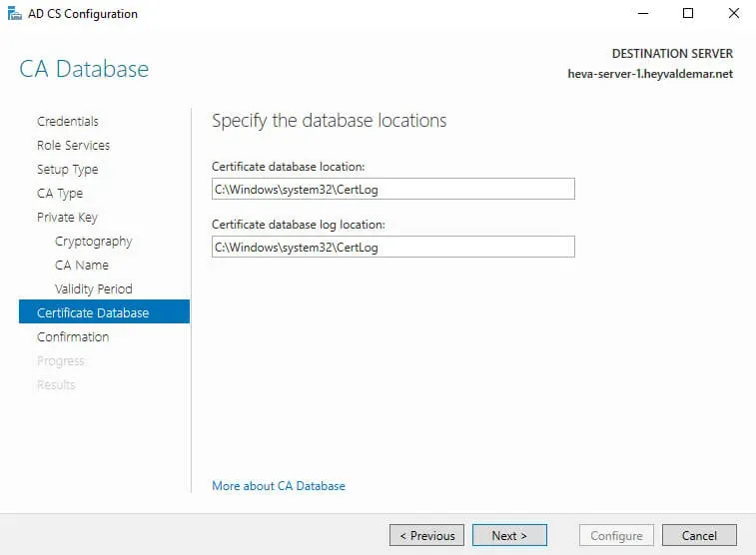Jump to the Confirmation step
This screenshot has height=555, width=756.
point(73,336)
